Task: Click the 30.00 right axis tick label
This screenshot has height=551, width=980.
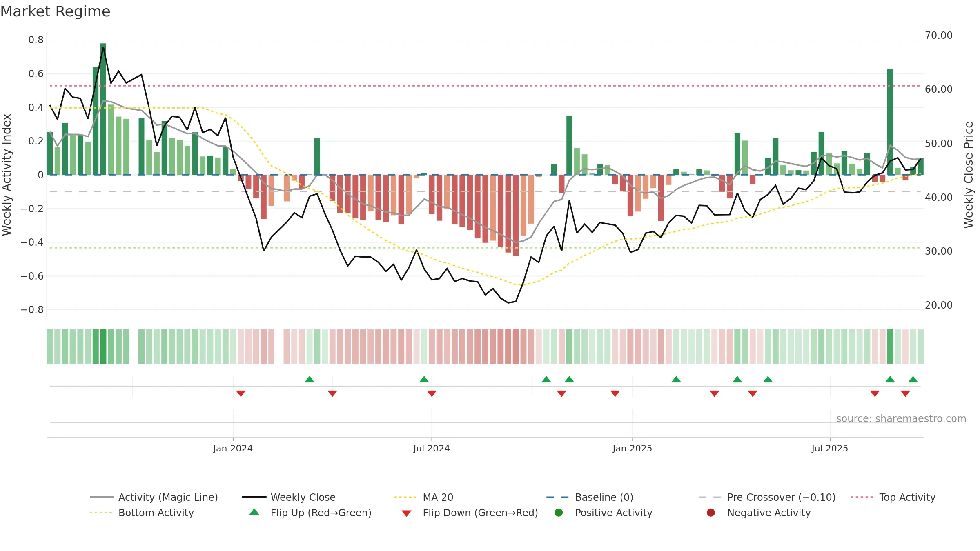Action: [x=939, y=251]
